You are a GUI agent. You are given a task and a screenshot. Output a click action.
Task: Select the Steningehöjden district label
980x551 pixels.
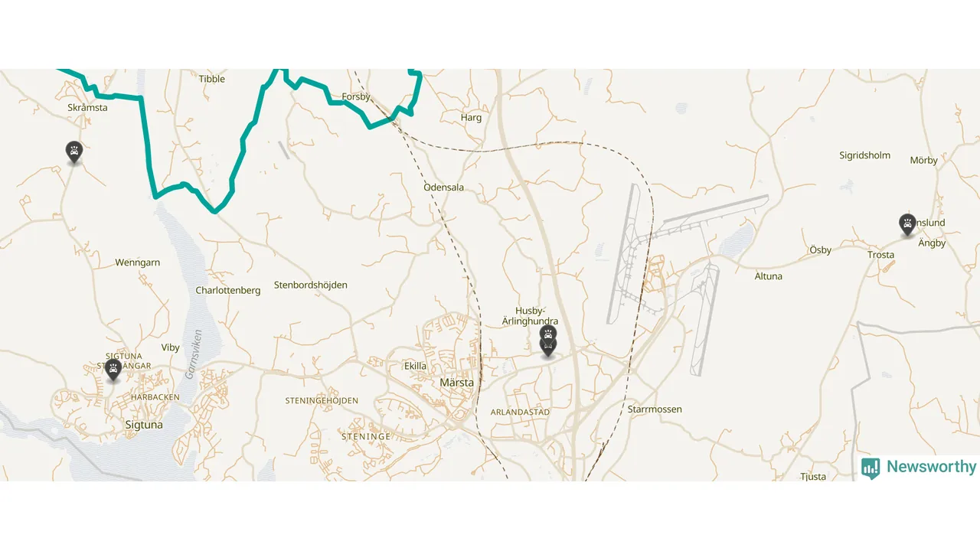point(322,401)
